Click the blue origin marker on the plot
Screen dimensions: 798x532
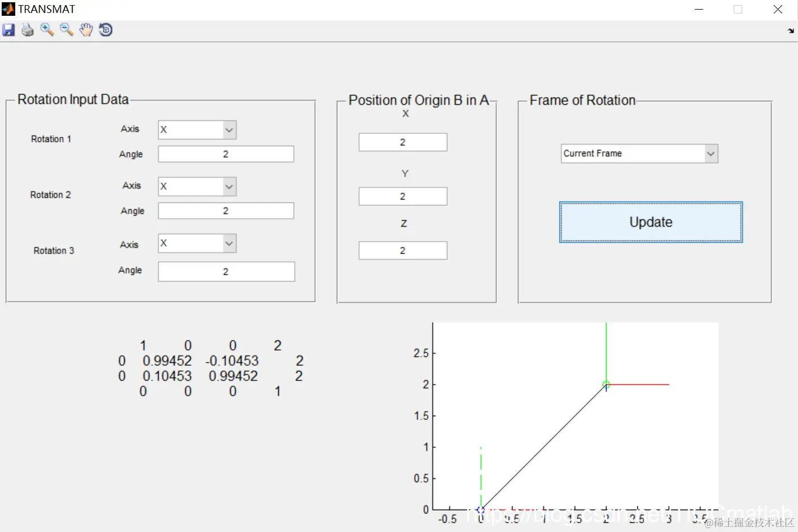480,510
